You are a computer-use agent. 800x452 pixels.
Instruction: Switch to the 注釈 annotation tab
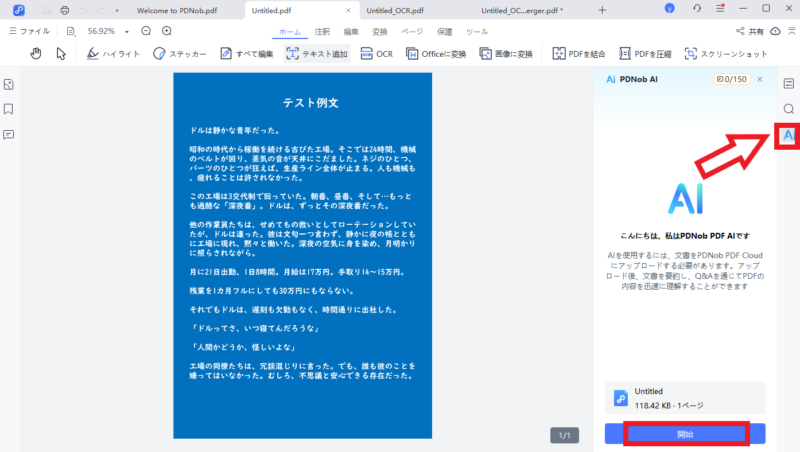pyautogui.click(x=322, y=32)
